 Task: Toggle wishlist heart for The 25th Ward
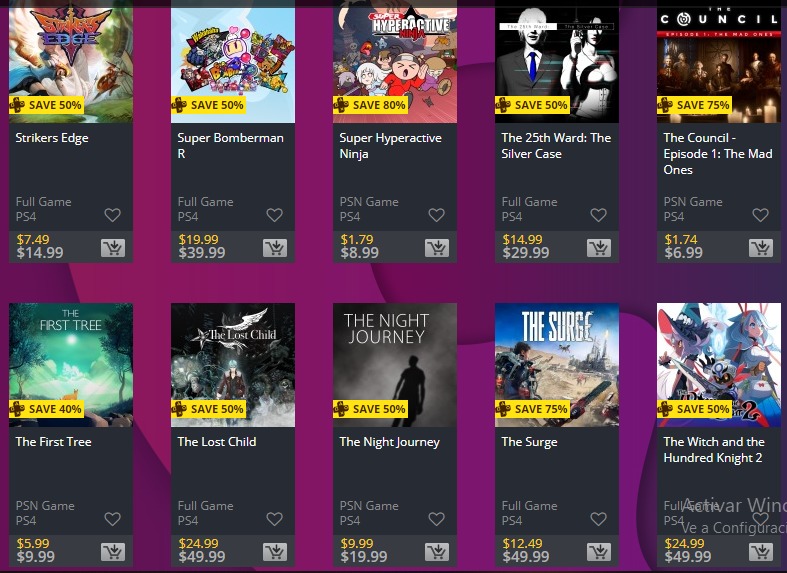pyautogui.click(x=598, y=215)
